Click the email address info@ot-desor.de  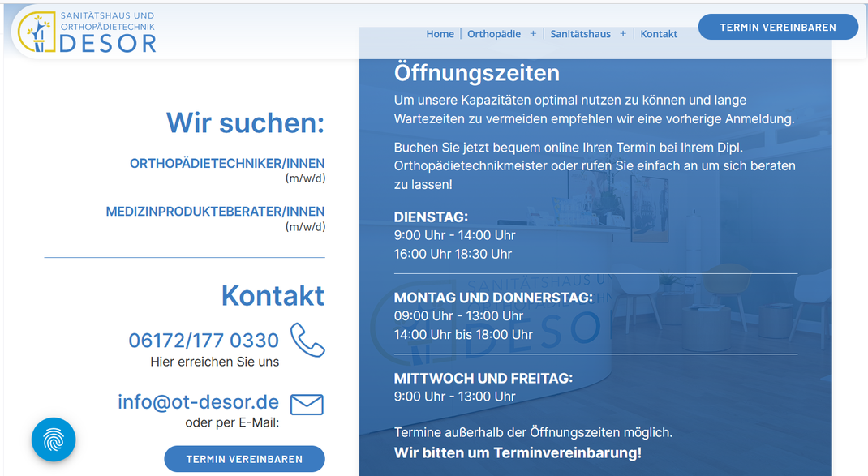point(198,402)
